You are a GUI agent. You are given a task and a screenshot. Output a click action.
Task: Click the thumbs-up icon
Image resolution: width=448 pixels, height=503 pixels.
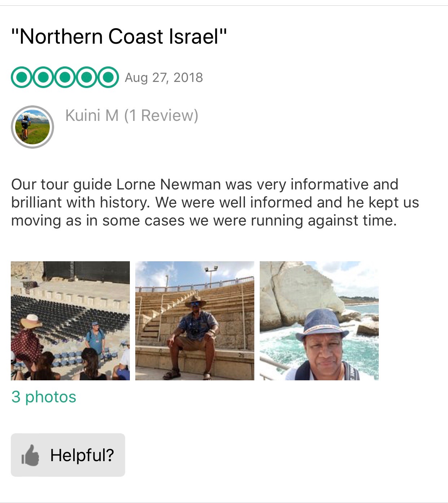(30, 455)
